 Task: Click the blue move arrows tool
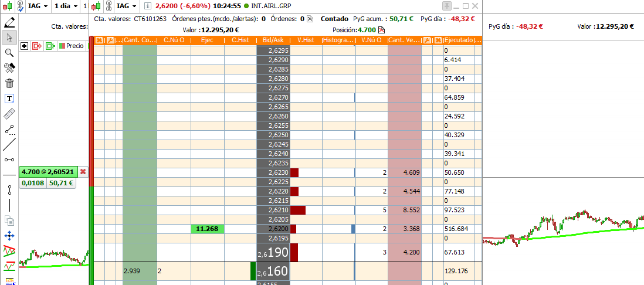pyautogui.click(x=9, y=236)
